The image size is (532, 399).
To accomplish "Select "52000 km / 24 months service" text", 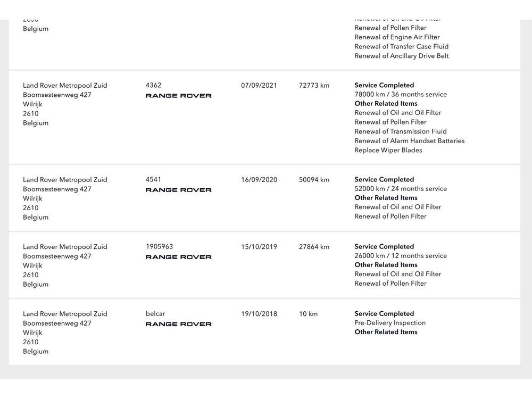I will [401, 189].
